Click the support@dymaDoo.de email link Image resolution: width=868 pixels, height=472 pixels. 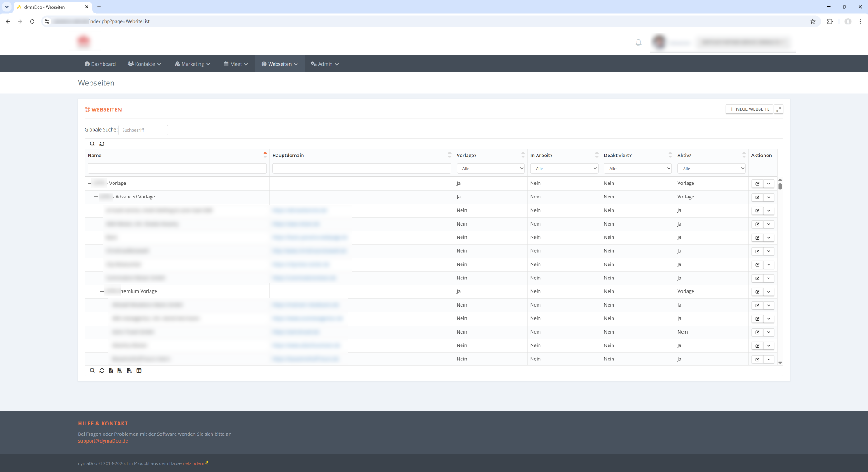(x=103, y=441)
